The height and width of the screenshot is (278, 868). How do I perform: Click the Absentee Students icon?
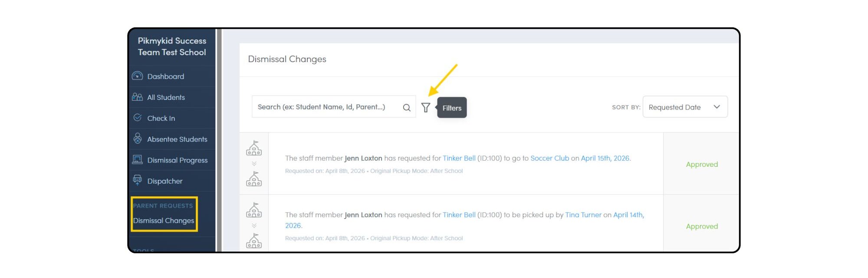click(x=138, y=139)
